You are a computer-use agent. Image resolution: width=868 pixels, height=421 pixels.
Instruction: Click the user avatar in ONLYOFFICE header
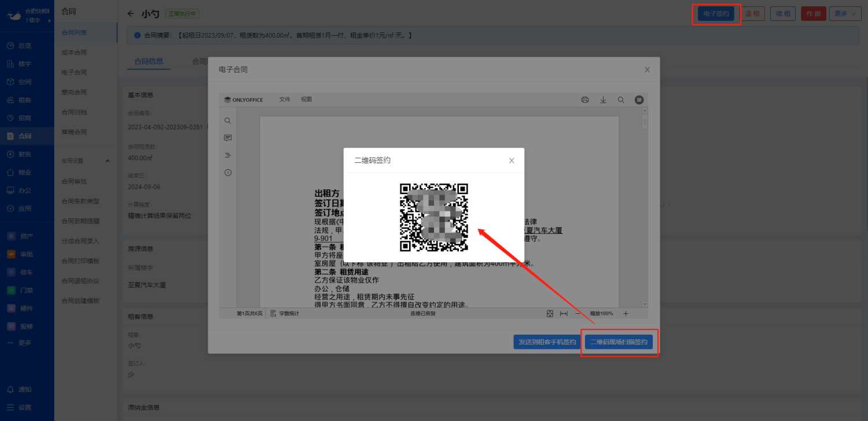coord(639,100)
